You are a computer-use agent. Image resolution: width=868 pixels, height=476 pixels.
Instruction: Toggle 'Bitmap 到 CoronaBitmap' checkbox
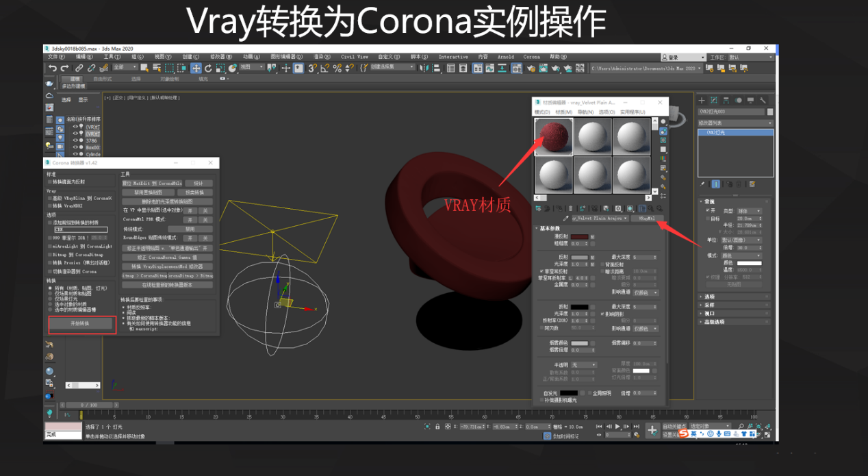click(x=49, y=254)
